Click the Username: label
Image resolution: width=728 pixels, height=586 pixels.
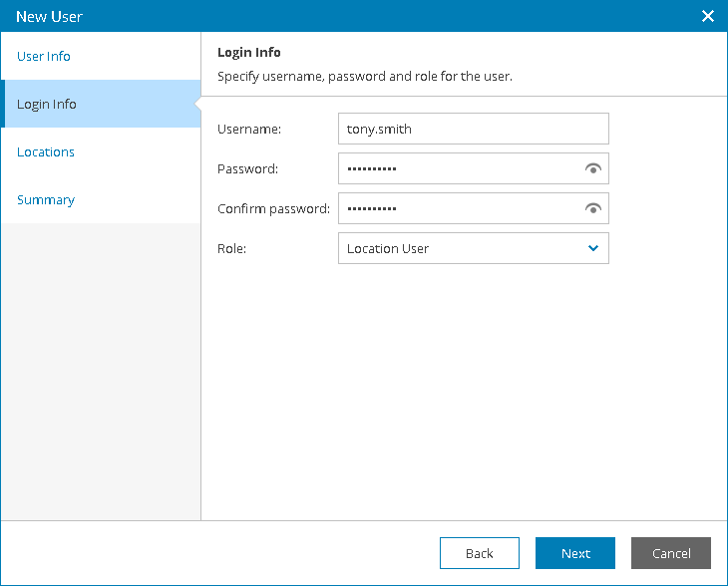[249, 129]
